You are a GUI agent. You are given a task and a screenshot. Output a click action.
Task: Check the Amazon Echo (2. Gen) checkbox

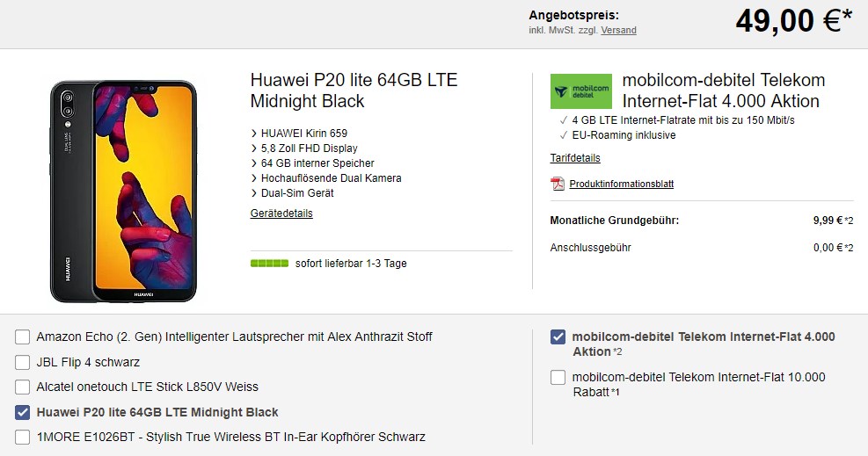point(23,337)
